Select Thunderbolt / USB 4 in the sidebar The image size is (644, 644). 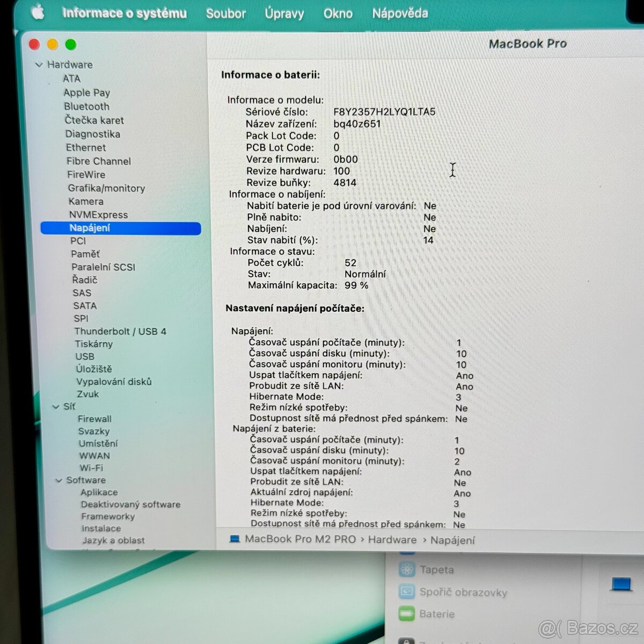tap(120, 331)
